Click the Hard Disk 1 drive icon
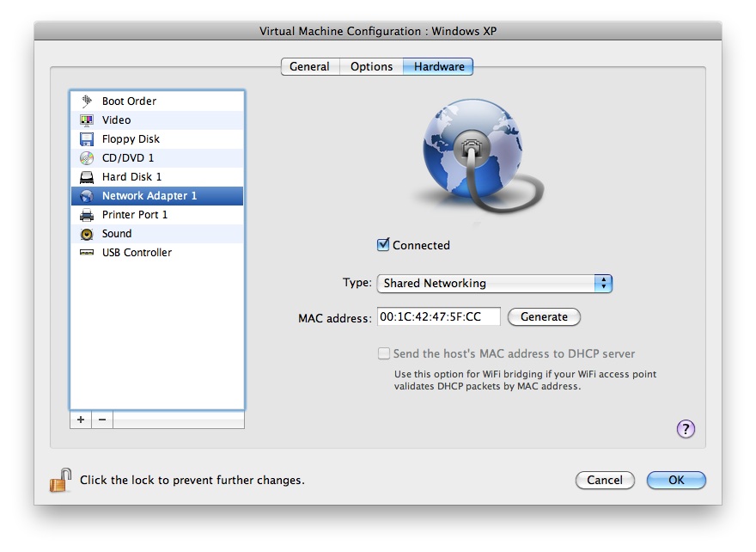Image resolution: width=756 pixels, height=552 pixels. (87, 177)
